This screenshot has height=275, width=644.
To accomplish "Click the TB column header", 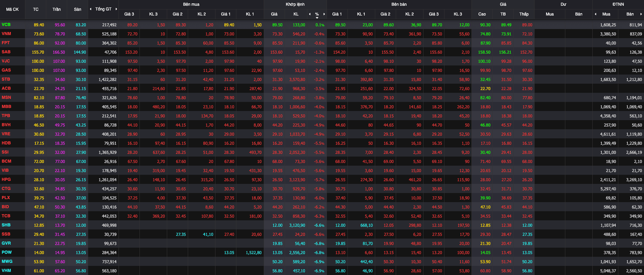I will 503,14.
